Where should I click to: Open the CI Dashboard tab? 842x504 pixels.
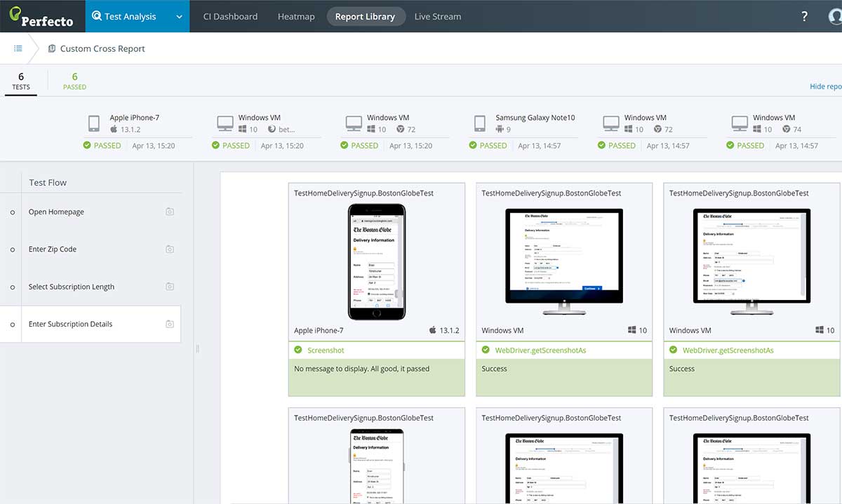pos(230,16)
